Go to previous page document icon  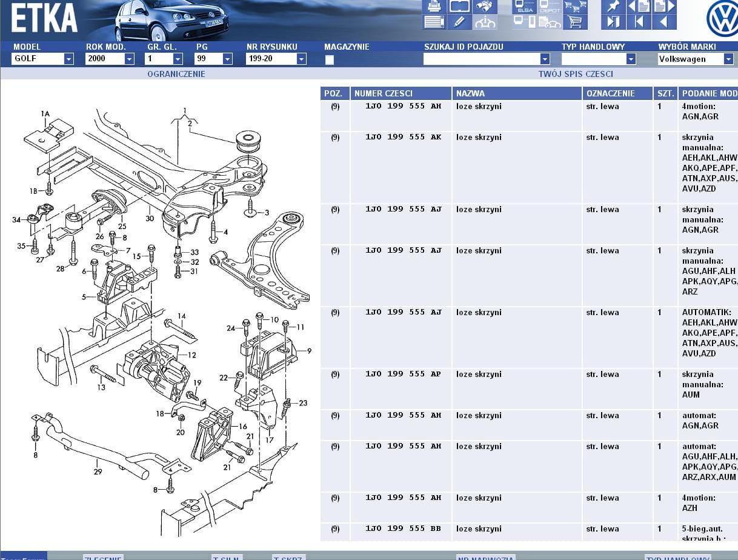click(x=639, y=7)
